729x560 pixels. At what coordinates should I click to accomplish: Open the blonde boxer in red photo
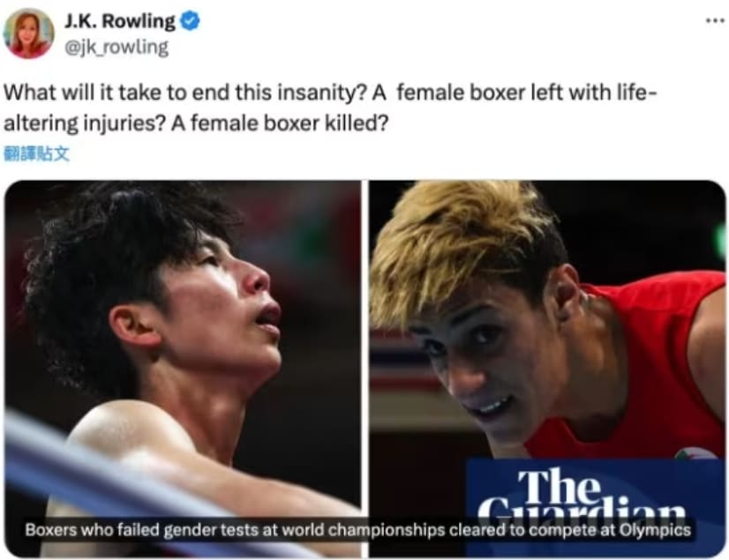[x=547, y=369]
